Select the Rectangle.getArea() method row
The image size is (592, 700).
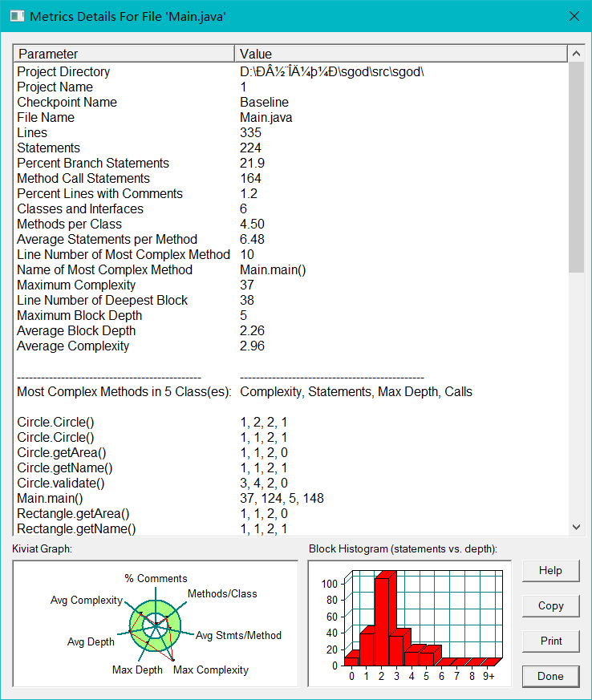[290, 513]
